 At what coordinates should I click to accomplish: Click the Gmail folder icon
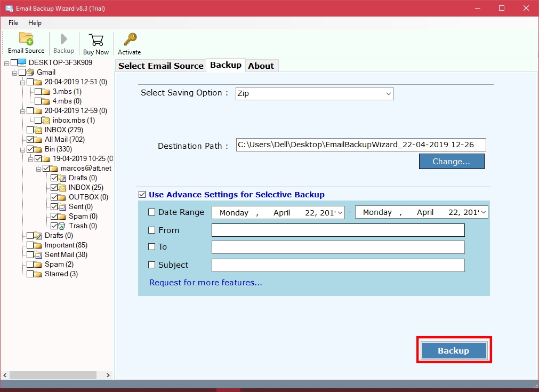click(x=30, y=72)
